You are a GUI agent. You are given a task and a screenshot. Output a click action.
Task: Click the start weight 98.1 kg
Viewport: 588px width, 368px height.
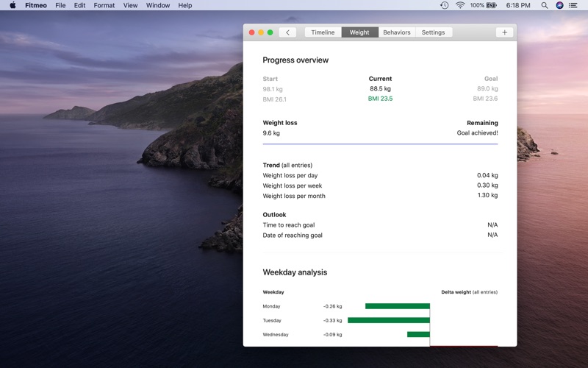(273, 89)
